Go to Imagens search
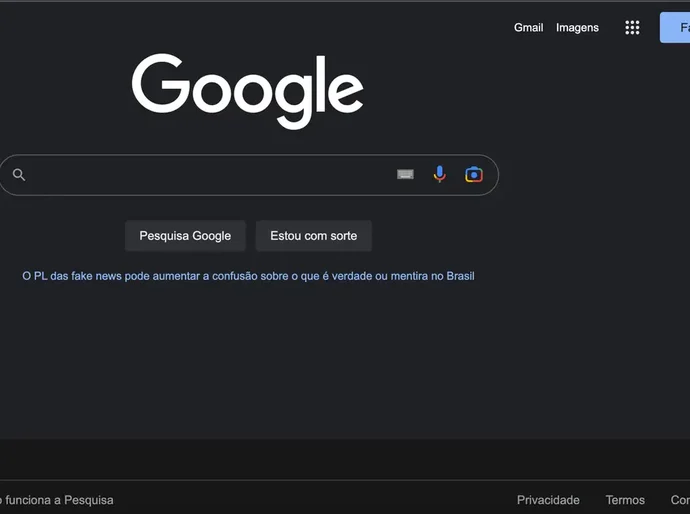This screenshot has width=690, height=514. pyautogui.click(x=577, y=28)
